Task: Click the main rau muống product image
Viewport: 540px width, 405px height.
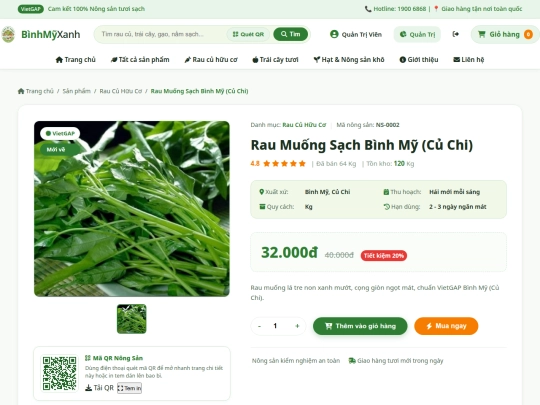Action: click(132, 208)
